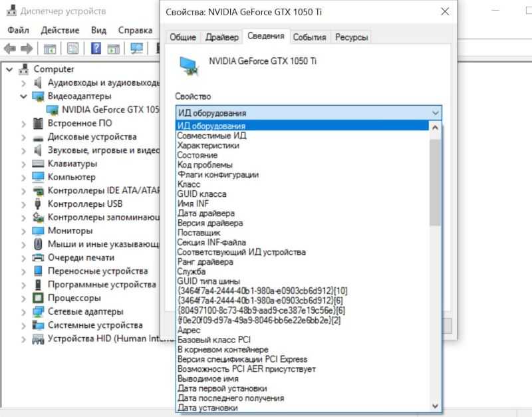Image resolution: width=532 pixels, height=417 pixels.
Task: Close the Свойство dropdown via its arrow
Action: pos(436,113)
